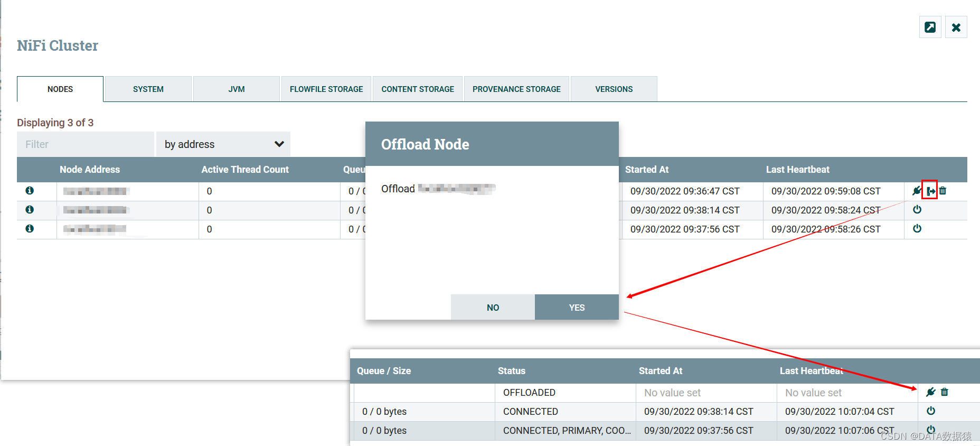Viewport: 980px width, 446px height.
Task: Click the trash icon on OFFLOADED row
Action: point(945,392)
